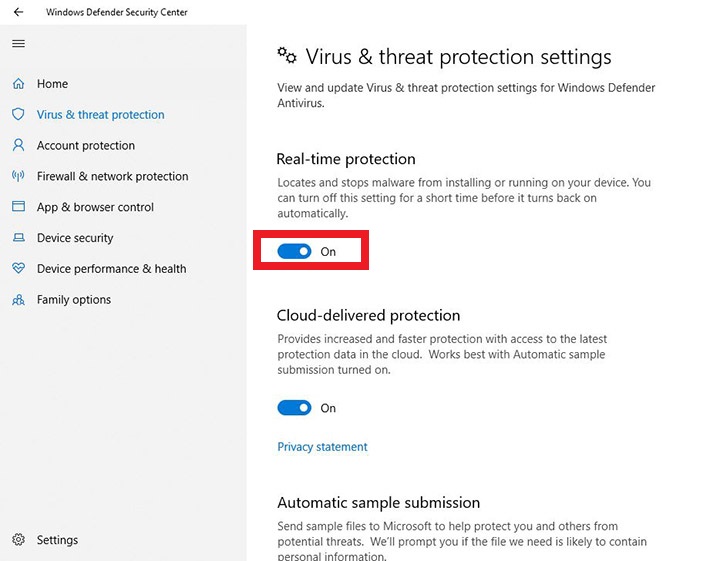
Task: Click the Device security laptop icon
Action: [18, 238]
